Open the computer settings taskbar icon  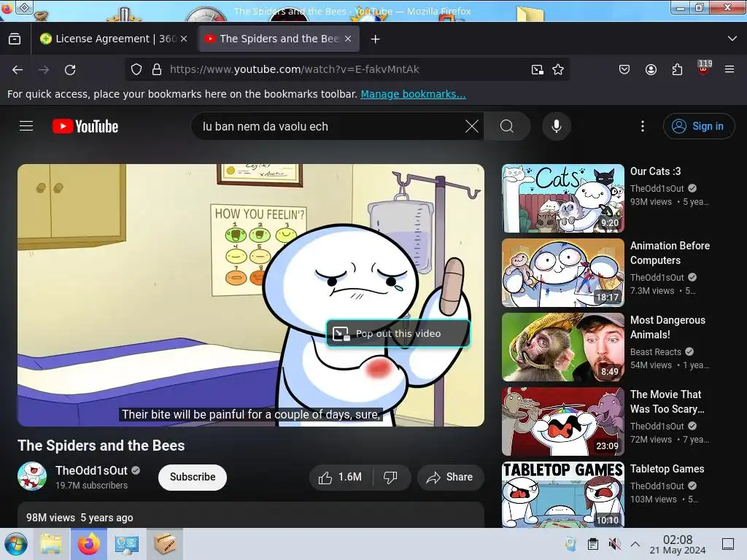click(x=126, y=544)
